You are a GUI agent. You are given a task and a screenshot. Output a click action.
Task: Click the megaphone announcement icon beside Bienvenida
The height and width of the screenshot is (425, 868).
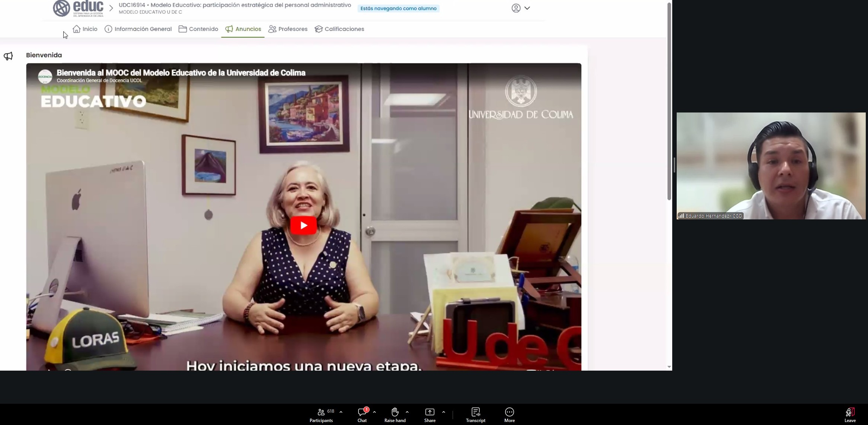[x=8, y=56]
